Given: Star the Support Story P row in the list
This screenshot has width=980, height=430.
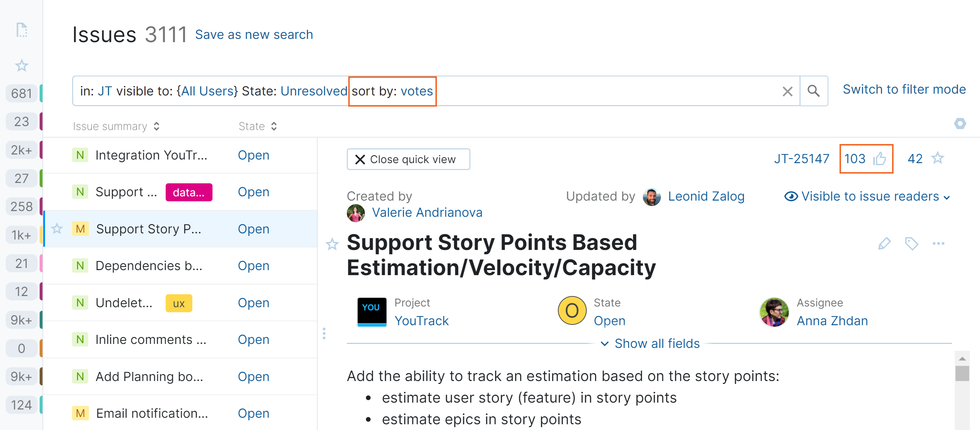Looking at the screenshot, I should click(57, 229).
